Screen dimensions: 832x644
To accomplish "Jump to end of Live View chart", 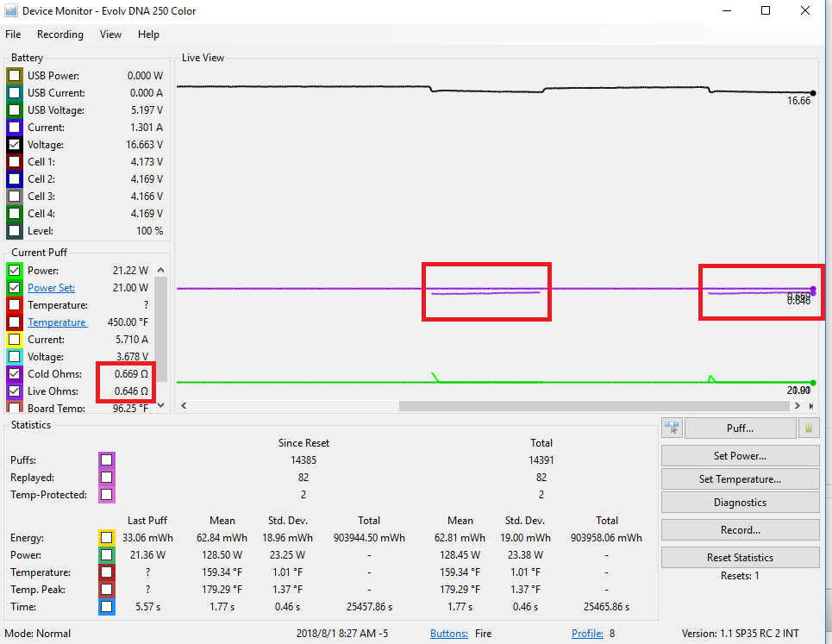I will coord(811,406).
